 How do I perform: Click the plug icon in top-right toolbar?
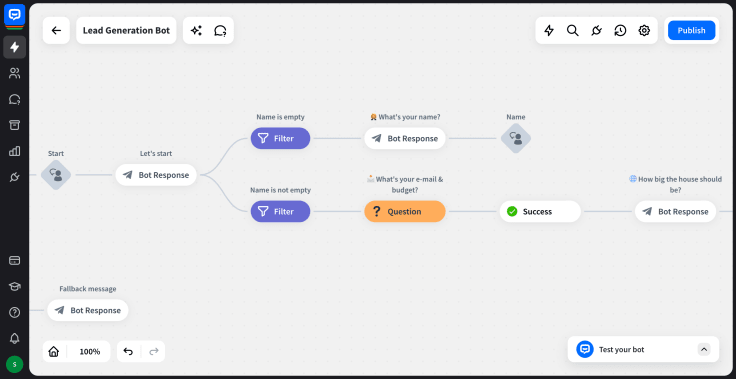point(597,31)
